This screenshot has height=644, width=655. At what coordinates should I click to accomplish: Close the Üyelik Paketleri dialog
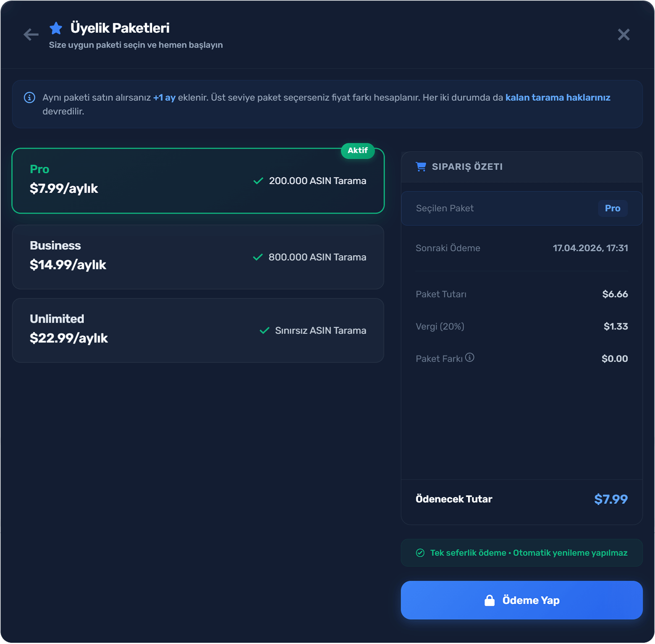(x=624, y=34)
